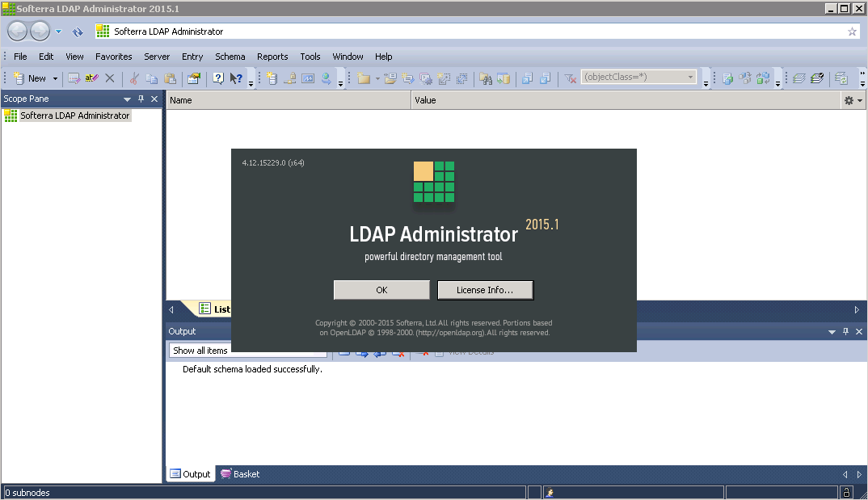Open the File menu

point(20,57)
